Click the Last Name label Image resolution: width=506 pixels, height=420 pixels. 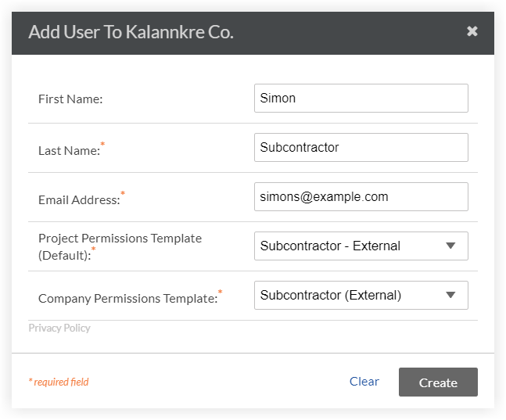coord(68,150)
